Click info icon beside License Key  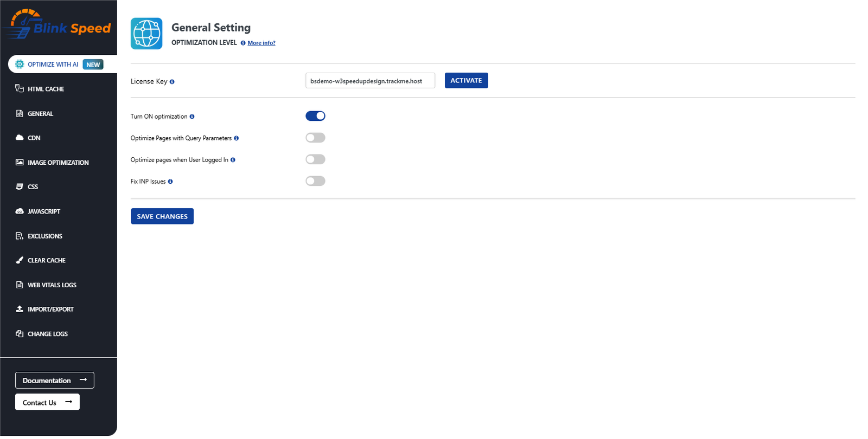coord(172,82)
